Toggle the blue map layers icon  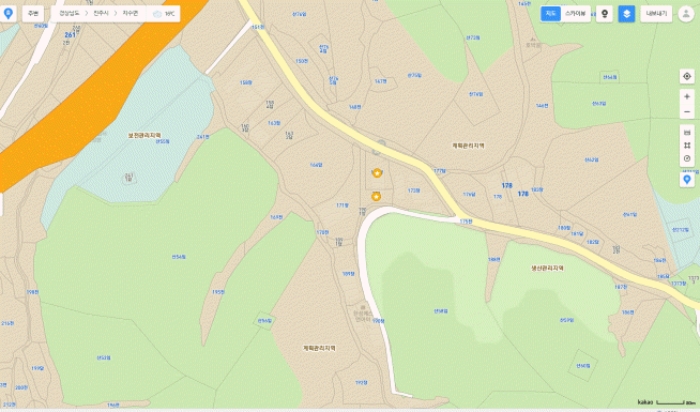point(626,14)
